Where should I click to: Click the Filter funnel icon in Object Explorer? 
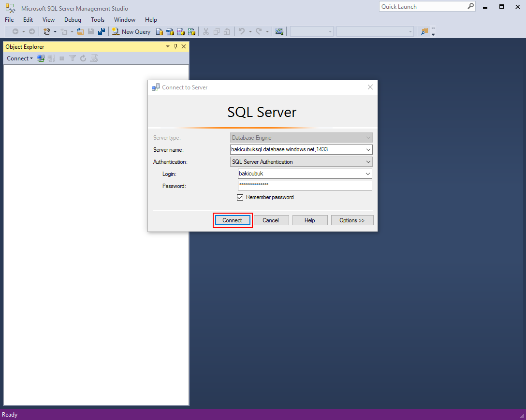click(73, 58)
